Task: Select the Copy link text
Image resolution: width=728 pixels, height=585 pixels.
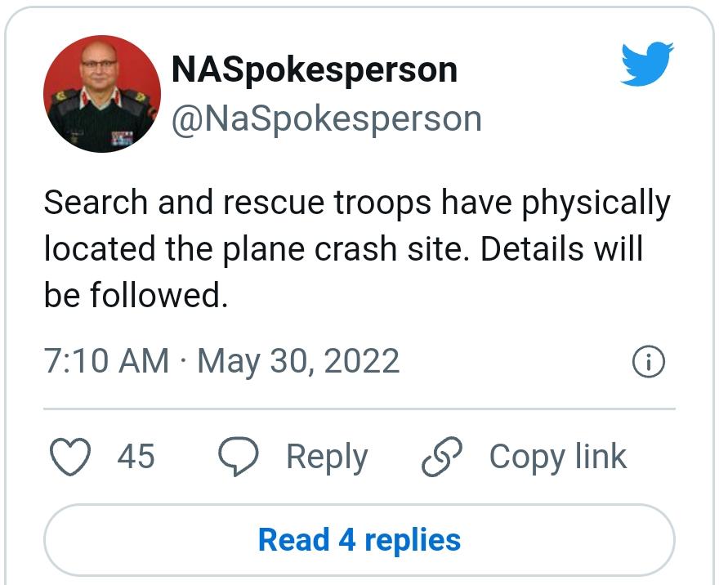Action: (x=558, y=456)
